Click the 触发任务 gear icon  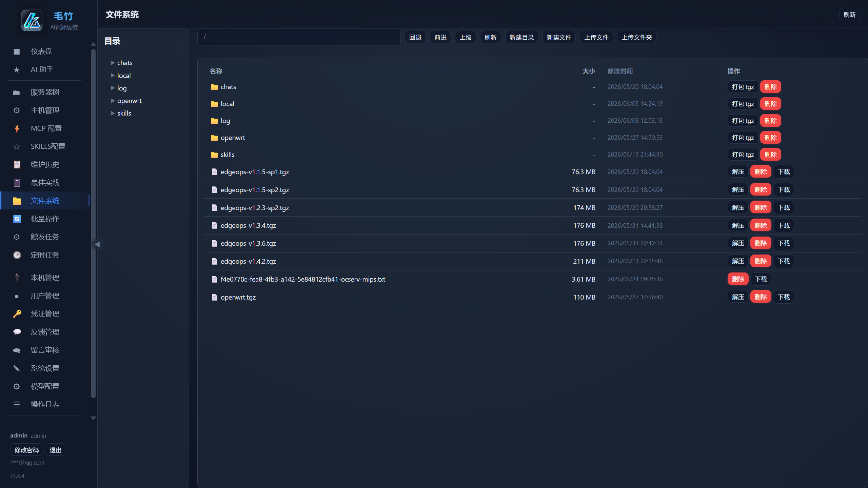click(17, 237)
